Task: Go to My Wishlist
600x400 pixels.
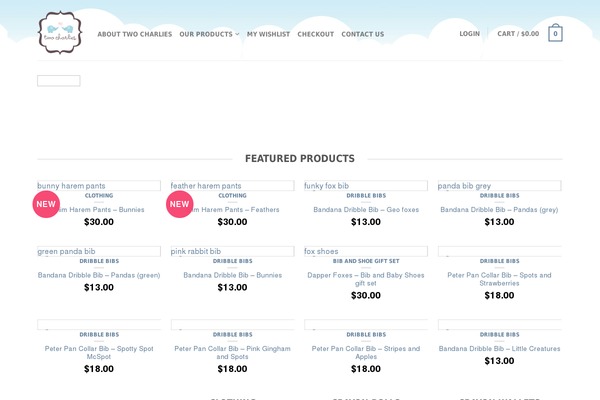Action: tap(268, 34)
